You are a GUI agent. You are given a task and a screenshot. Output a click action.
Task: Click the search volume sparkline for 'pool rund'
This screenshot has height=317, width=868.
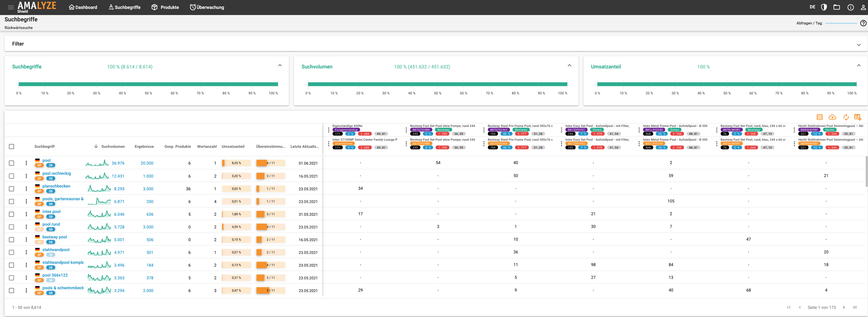[x=99, y=227]
